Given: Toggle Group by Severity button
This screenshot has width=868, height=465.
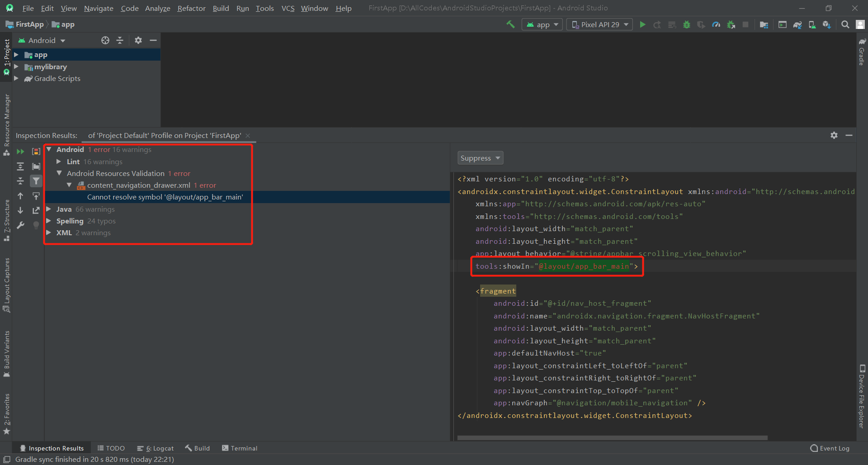Looking at the screenshot, I should pos(36,152).
